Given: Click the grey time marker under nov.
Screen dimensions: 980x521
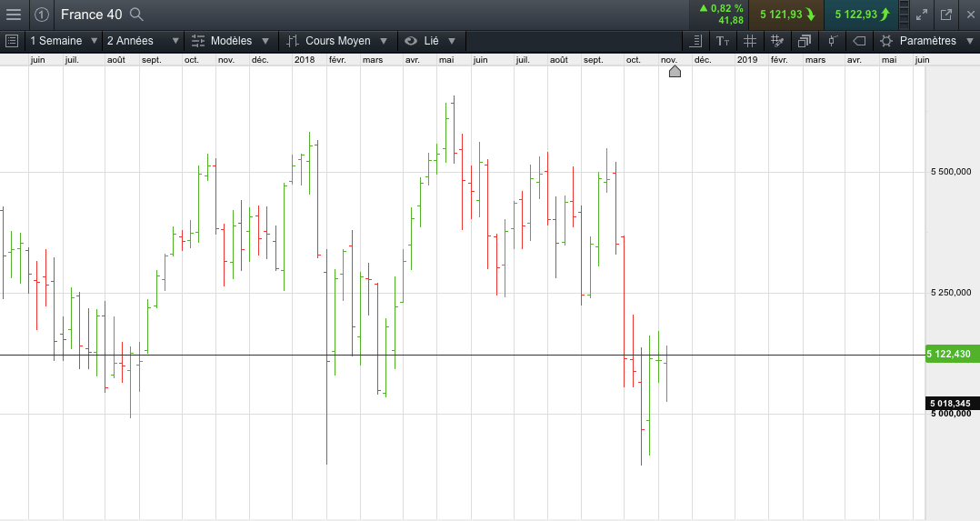Looking at the screenshot, I should click(x=675, y=71).
